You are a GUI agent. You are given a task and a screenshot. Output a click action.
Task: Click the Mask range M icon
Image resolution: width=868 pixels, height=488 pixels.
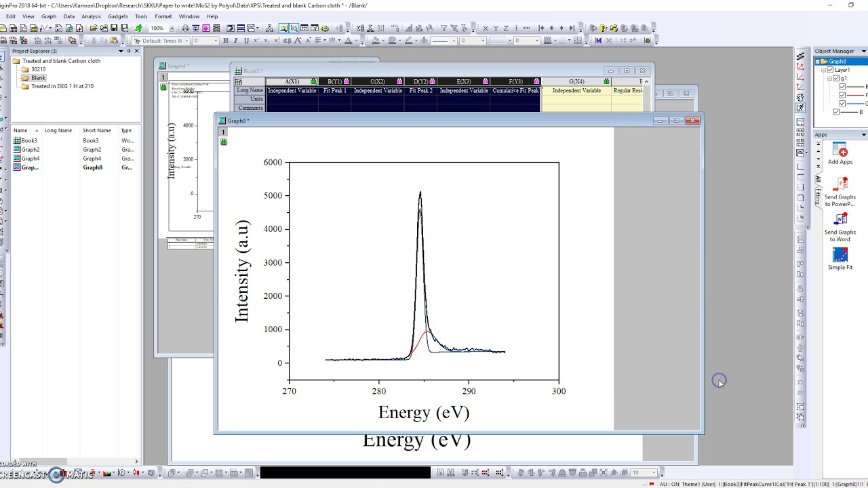point(598,41)
